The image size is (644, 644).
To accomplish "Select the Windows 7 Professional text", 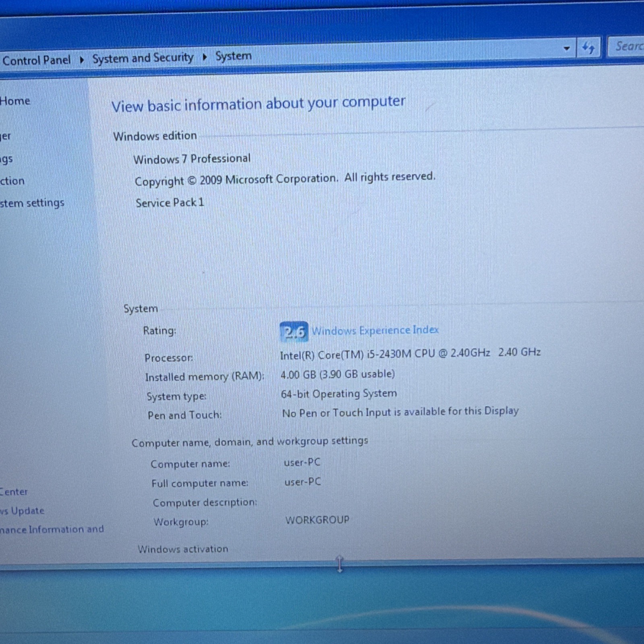I will click(192, 159).
